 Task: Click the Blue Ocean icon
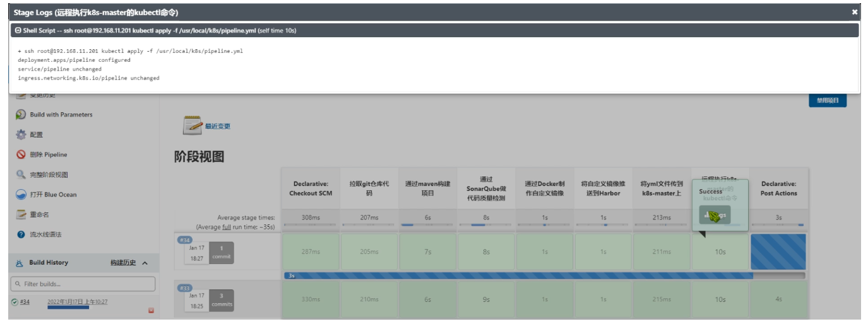[x=21, y=195]
